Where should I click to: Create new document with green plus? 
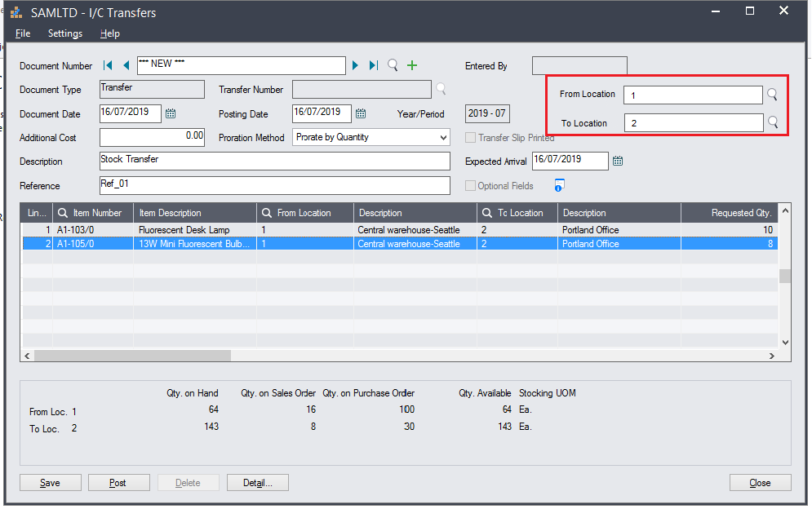[x=412, y=65]
